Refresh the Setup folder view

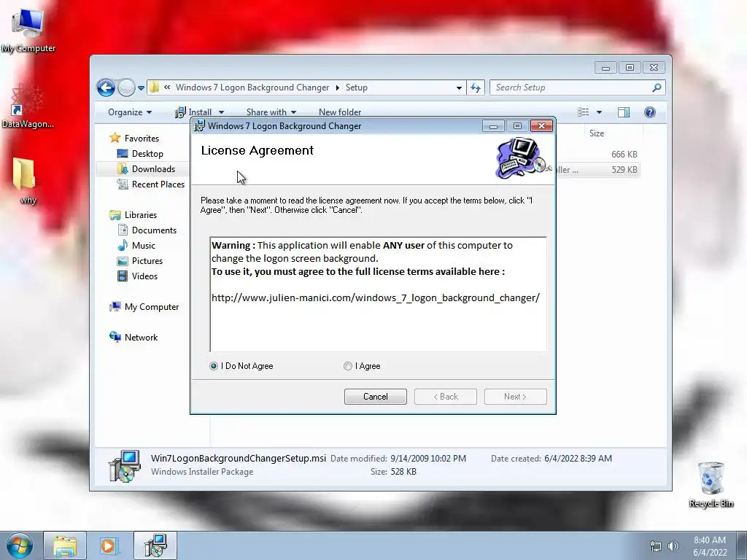tap(476, 87)
